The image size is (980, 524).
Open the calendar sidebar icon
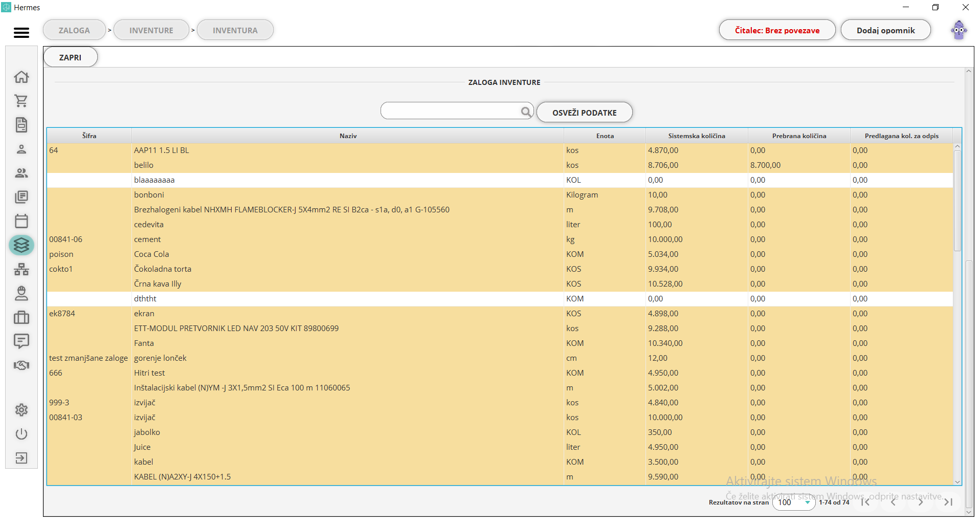pos(21,221)
